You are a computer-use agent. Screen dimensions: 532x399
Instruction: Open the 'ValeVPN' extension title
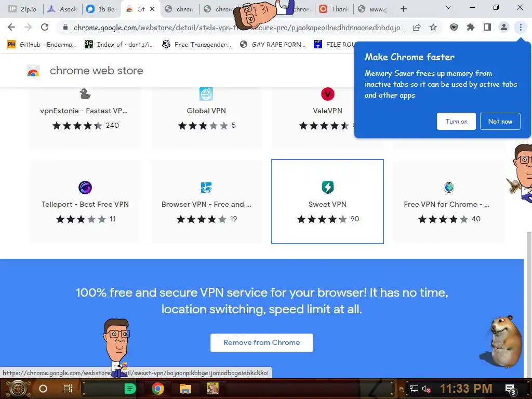tap(327, 111)
